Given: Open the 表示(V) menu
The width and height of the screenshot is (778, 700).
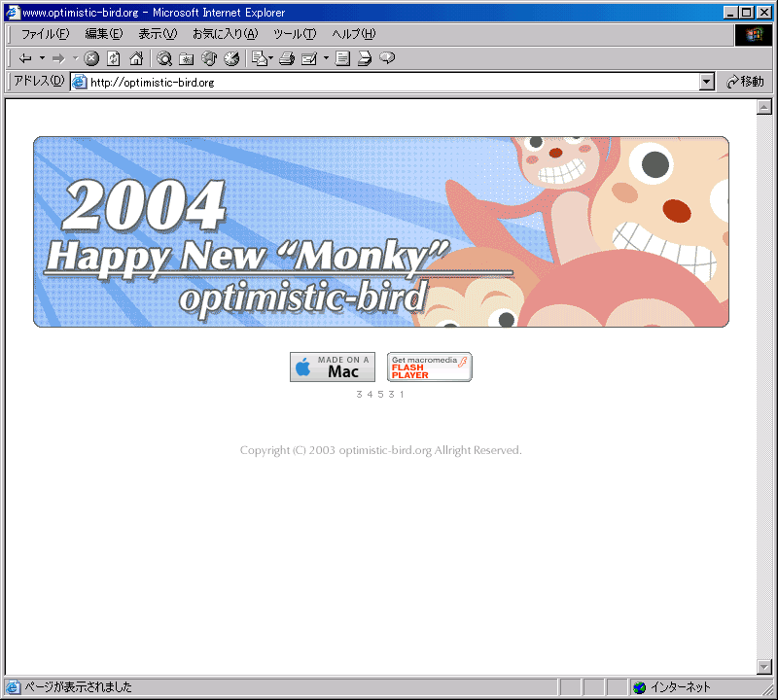Looking at the screenshot, I should [158, 34].
